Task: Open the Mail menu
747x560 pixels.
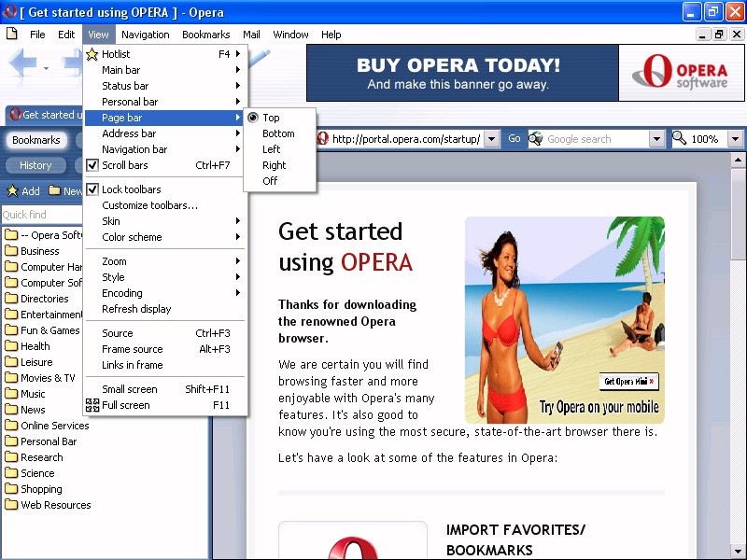Action: 251,35
